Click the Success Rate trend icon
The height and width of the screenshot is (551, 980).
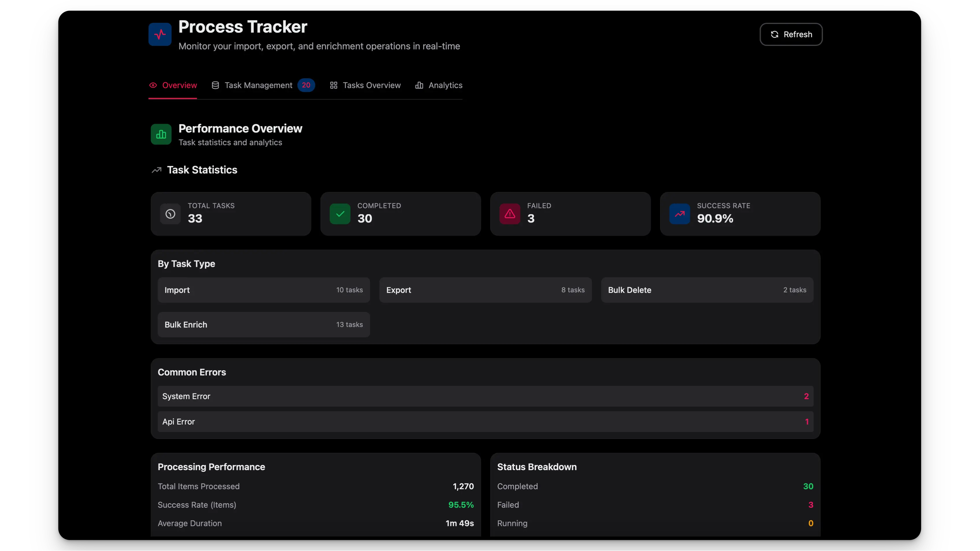click(680, 214)
